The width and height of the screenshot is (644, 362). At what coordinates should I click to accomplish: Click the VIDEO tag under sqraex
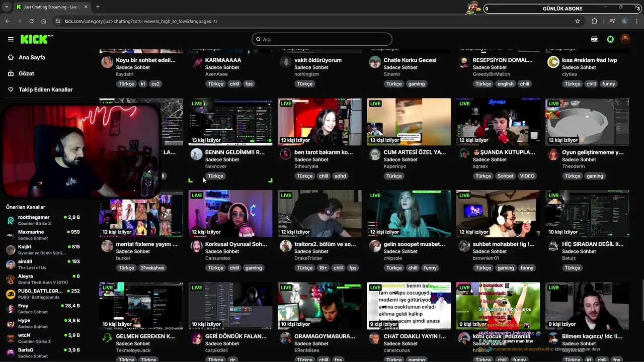(527, 176)
